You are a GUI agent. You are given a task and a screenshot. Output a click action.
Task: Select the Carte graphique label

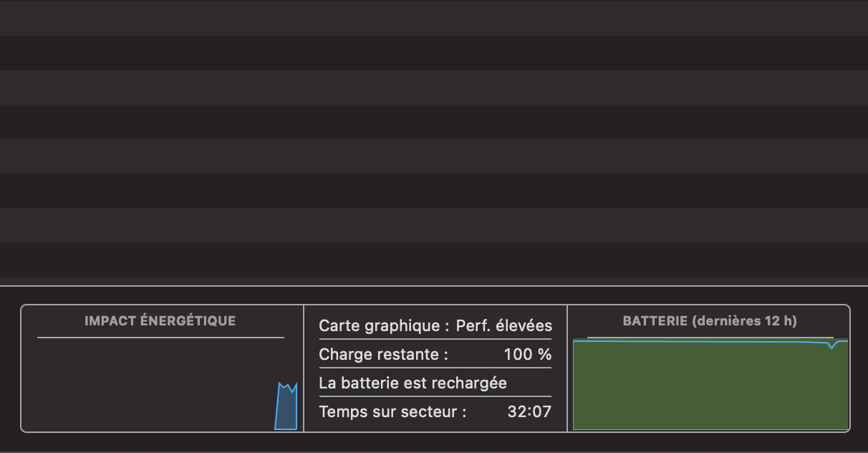coord(384,326)
